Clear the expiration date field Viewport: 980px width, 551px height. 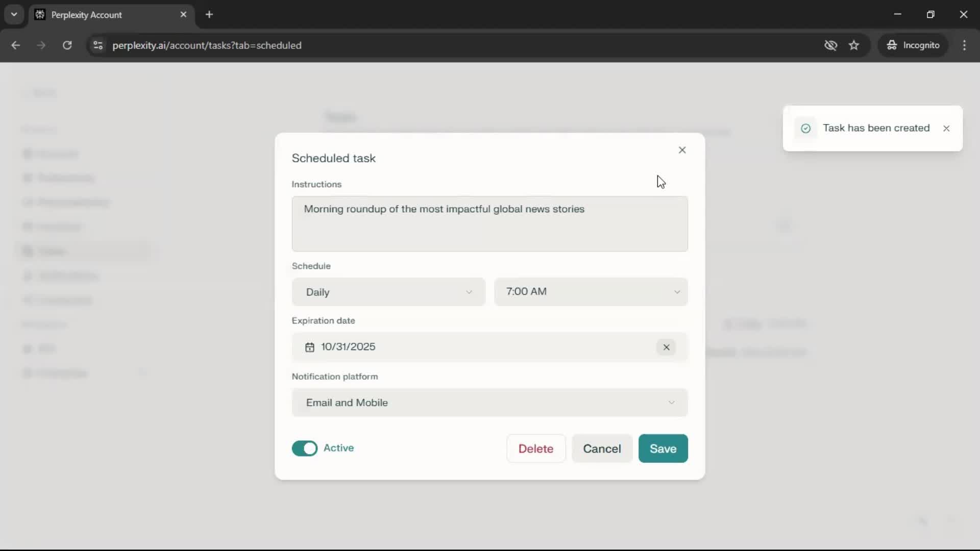coord(666,347)
